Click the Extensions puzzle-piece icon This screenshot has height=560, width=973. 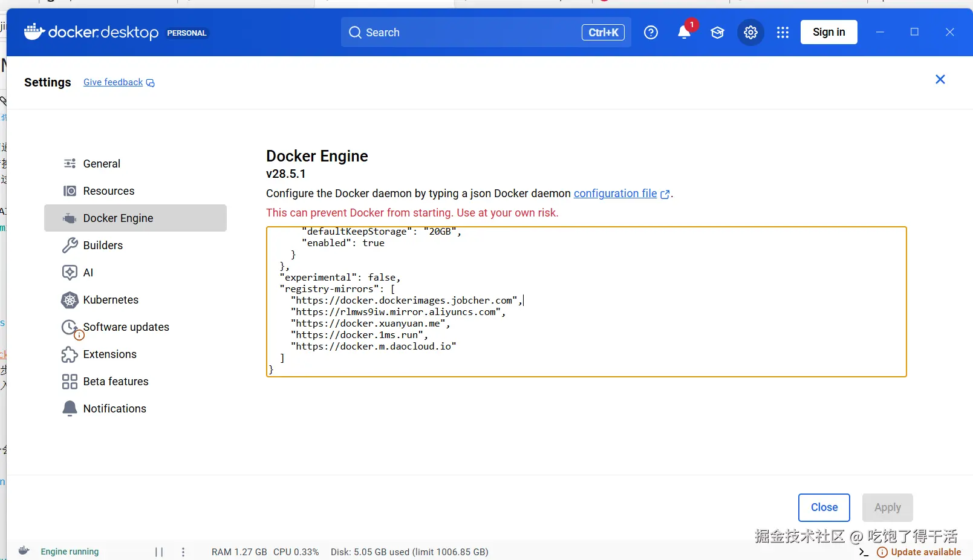[x=70, y=354]
